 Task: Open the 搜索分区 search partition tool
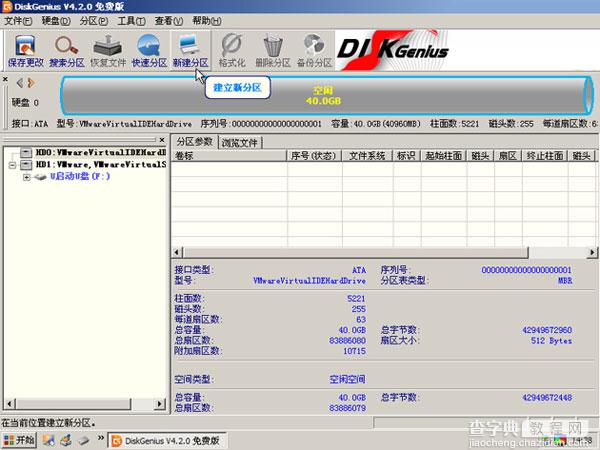click(x=67, y=51)
